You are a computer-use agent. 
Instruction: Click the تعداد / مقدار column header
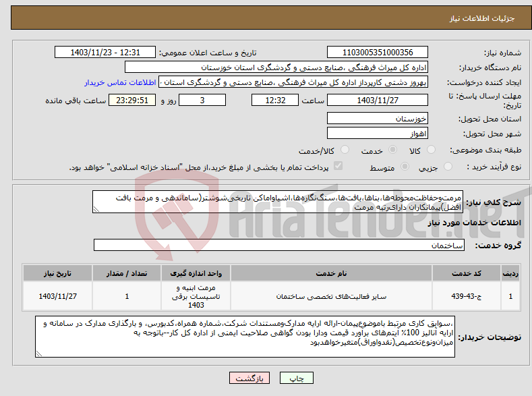tap(127, 273)
